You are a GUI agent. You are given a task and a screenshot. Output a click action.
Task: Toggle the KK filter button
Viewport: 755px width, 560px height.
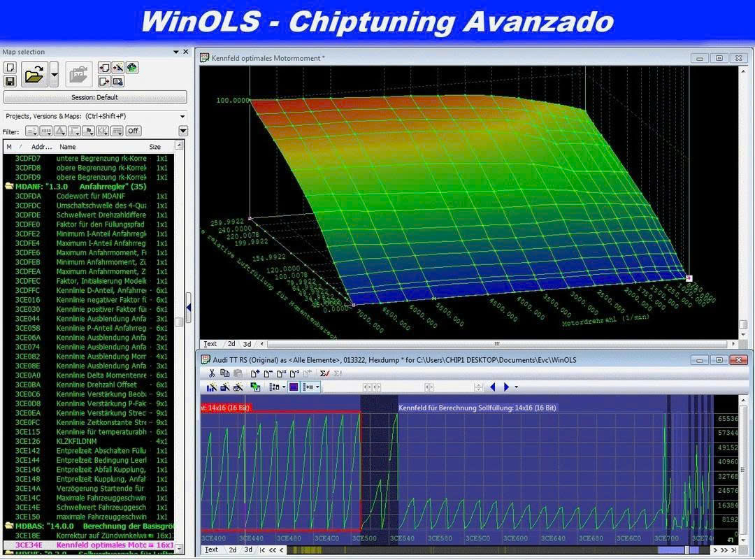pos(102,131)
